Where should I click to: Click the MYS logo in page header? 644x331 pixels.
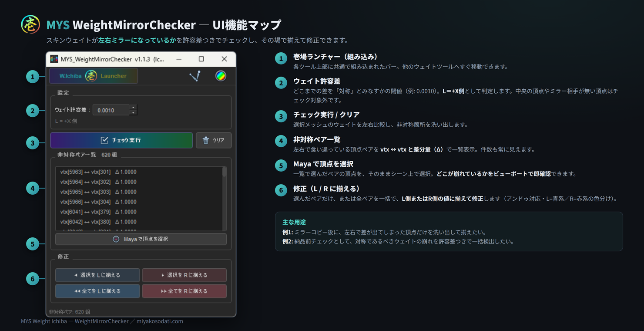click(30, 24)
